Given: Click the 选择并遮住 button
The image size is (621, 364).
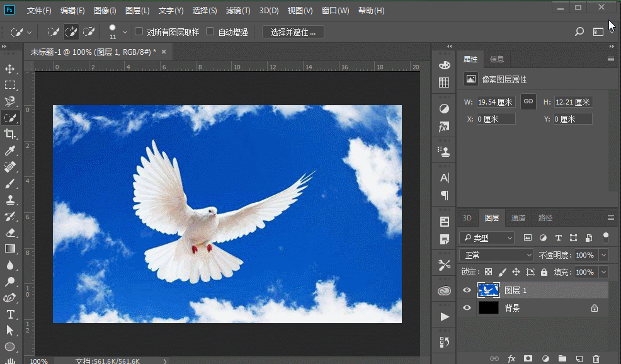Looking at the screenshot, I should tap(293, 32).
